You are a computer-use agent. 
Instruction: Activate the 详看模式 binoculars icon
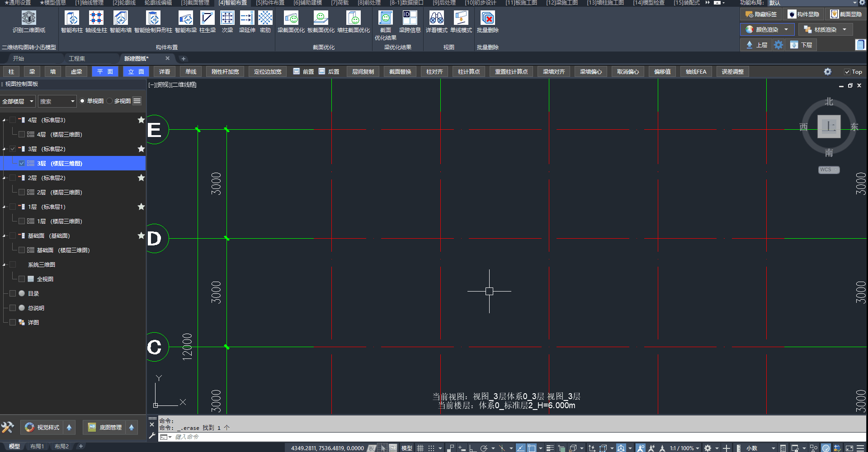[x=436, y=19]
